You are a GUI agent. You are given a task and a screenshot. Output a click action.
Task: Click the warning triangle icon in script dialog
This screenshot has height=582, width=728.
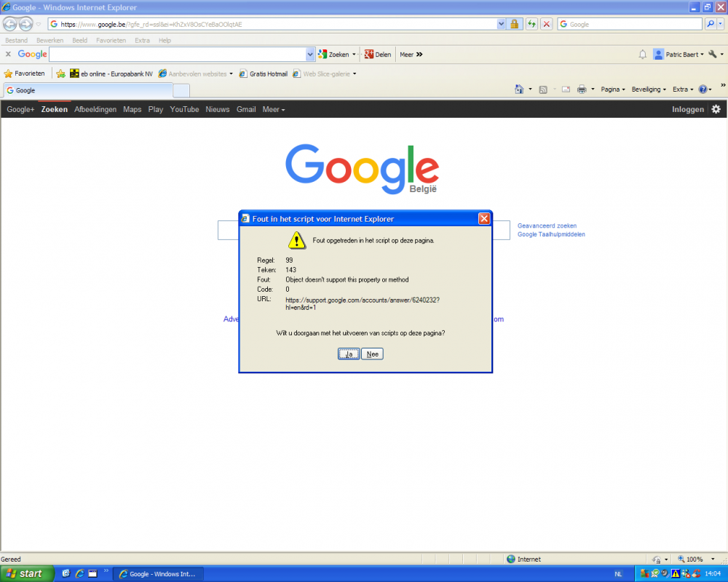pyautogui.click(x=296, y=240)
